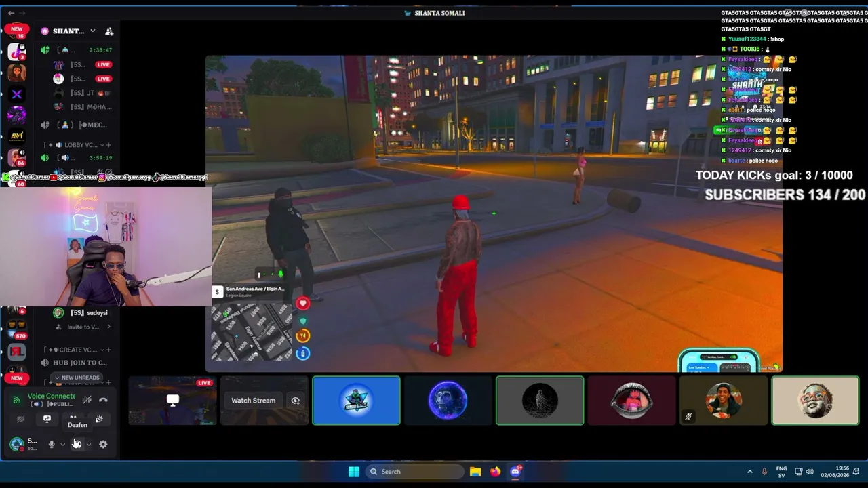Image resolution: width=868 pixels, height=488 pixels.
Task: Share your screen button
Action: [x=47, y=419]
